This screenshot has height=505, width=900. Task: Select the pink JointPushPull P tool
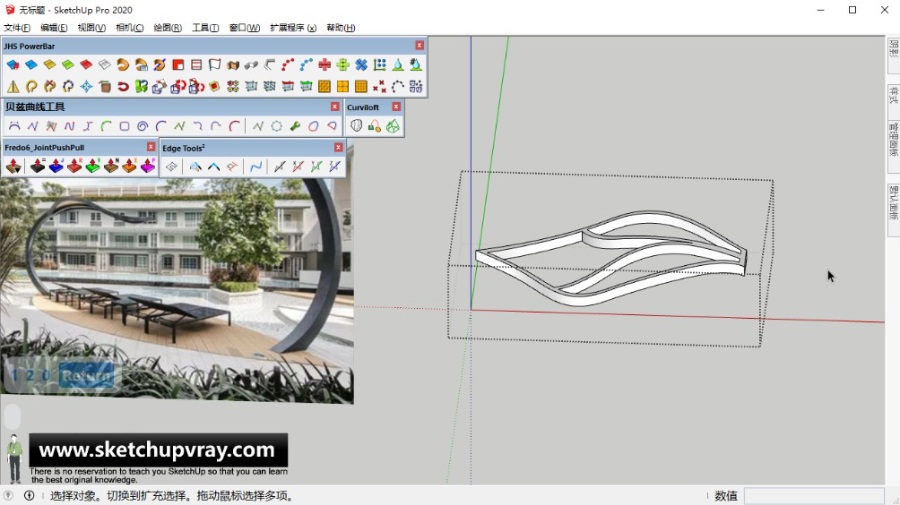(148, 166)
